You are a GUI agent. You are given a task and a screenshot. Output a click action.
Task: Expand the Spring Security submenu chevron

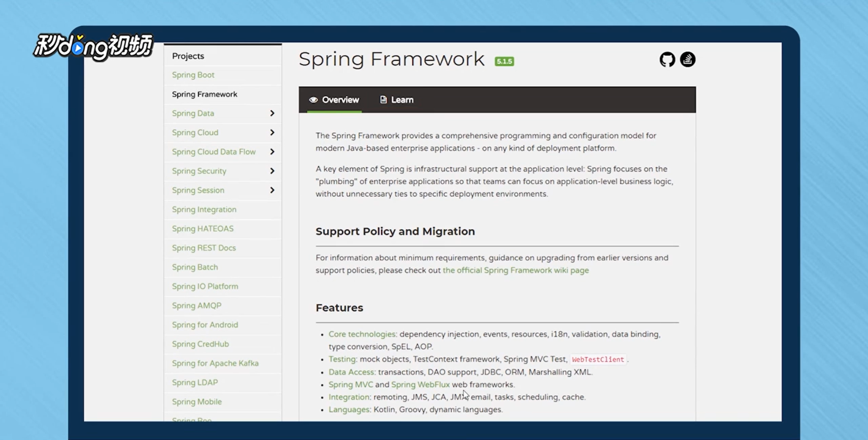(x=272, y=171)
